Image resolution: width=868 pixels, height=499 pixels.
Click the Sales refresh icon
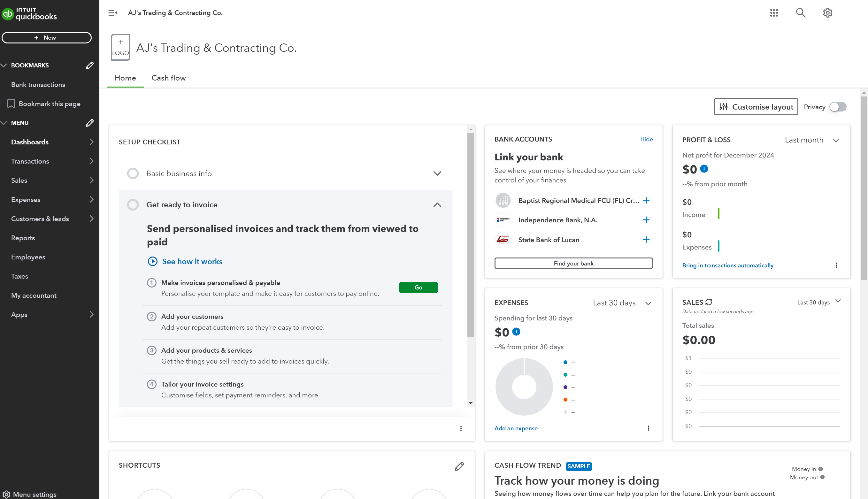(x=709, y=302)
